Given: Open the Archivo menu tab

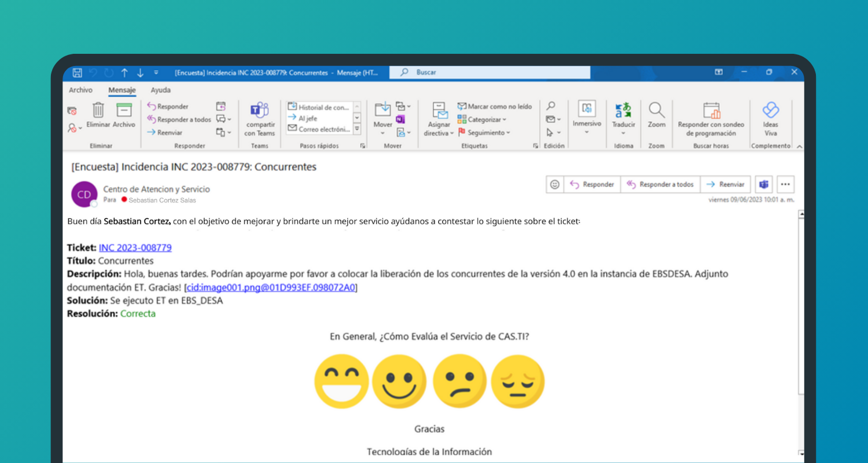Looking at the screenshot, I should point(80,90).
